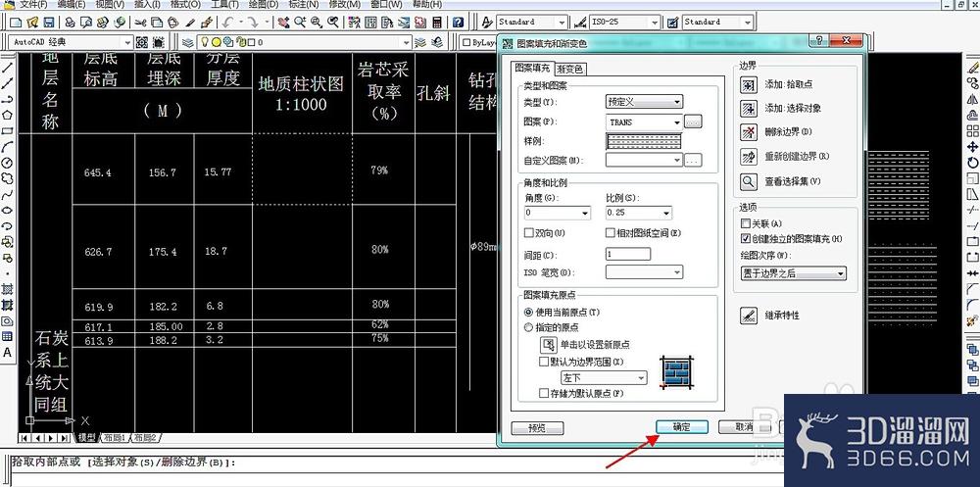Screen dimensions: 980x487
Task: Click the 间距 spacing input field
Action: (x=628, y=255)
